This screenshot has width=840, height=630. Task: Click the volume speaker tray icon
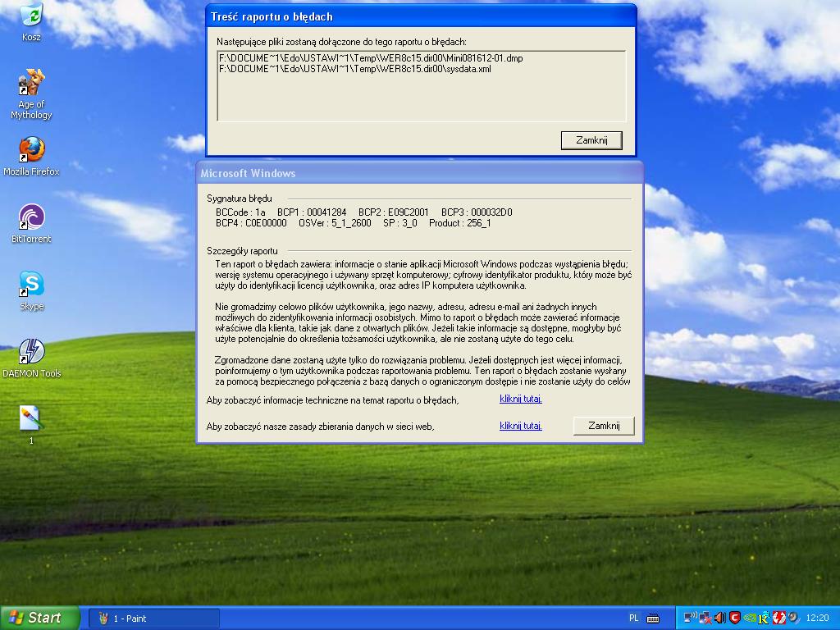pos(720,618)
